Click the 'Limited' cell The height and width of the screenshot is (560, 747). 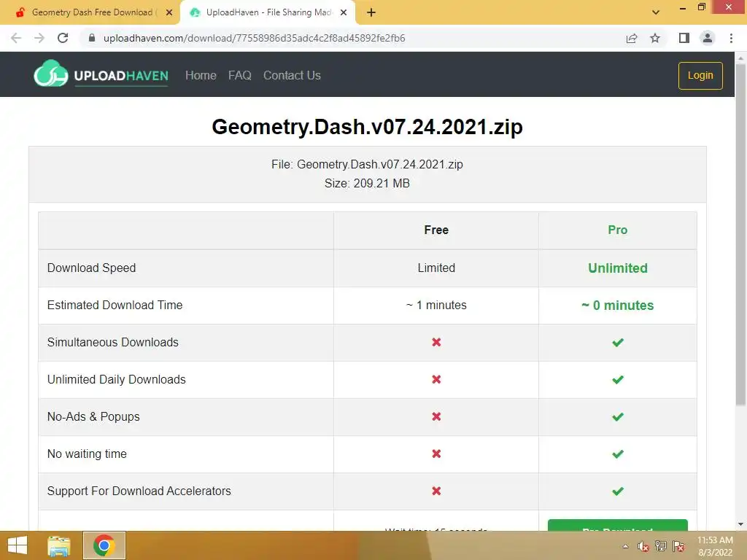pyautogui.click(x=436, y=268)
